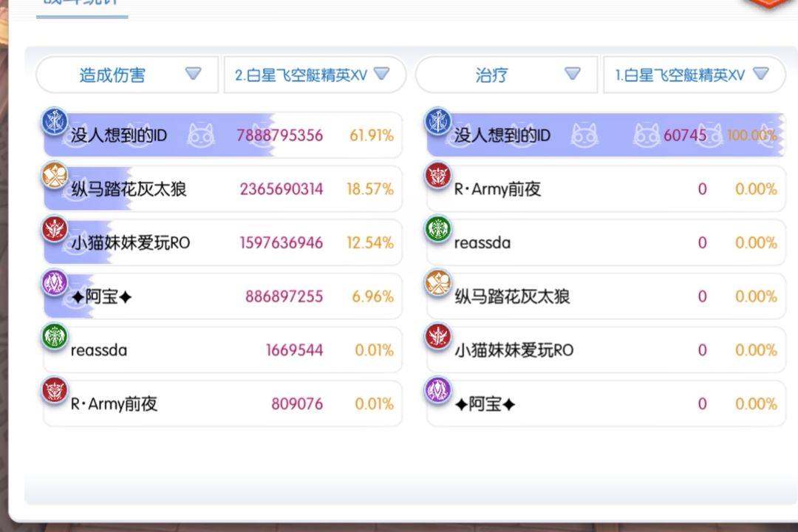Open the 治疗 stat type dropdown

point(506,75)
